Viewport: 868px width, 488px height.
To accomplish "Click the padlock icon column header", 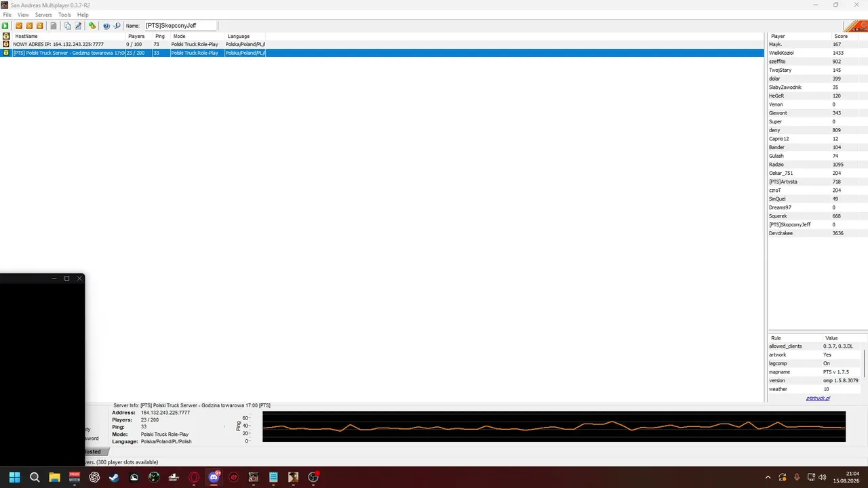I will (6, 36).
